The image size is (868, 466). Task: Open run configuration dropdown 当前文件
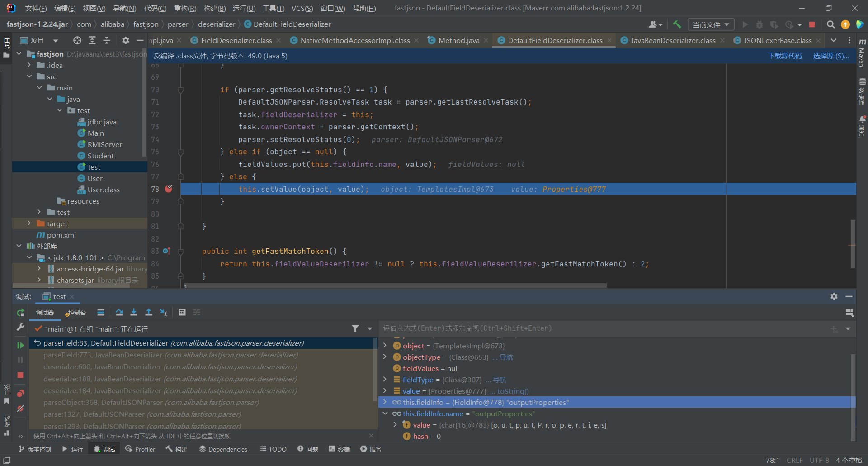click(711, 24)
